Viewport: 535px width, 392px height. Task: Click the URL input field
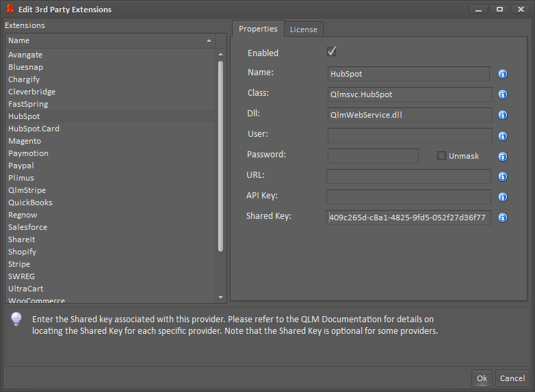[x=408, y=177]
